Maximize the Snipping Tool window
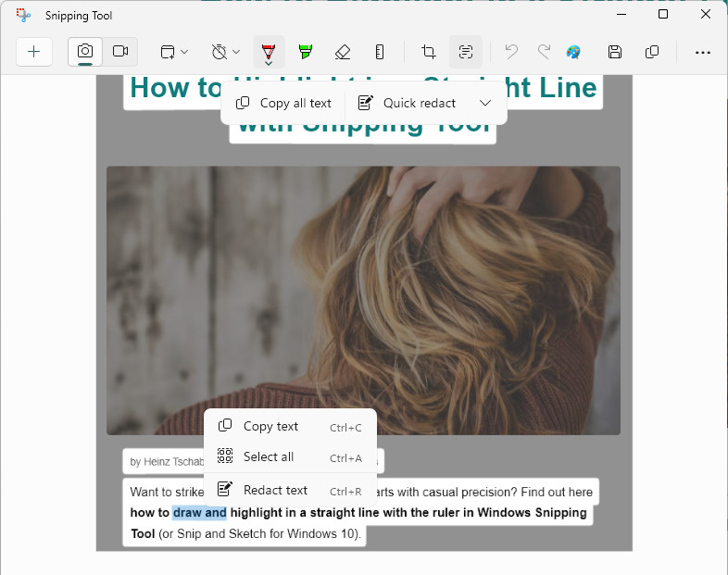Image resolution: width=728 pixels, height=575 pixels. [x=663, y=15]
